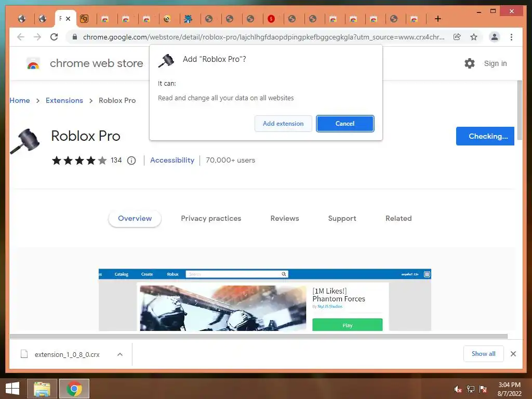Click the star rating of the extension
Viewport: 532px width, 399px height.
tap(79, 161)
